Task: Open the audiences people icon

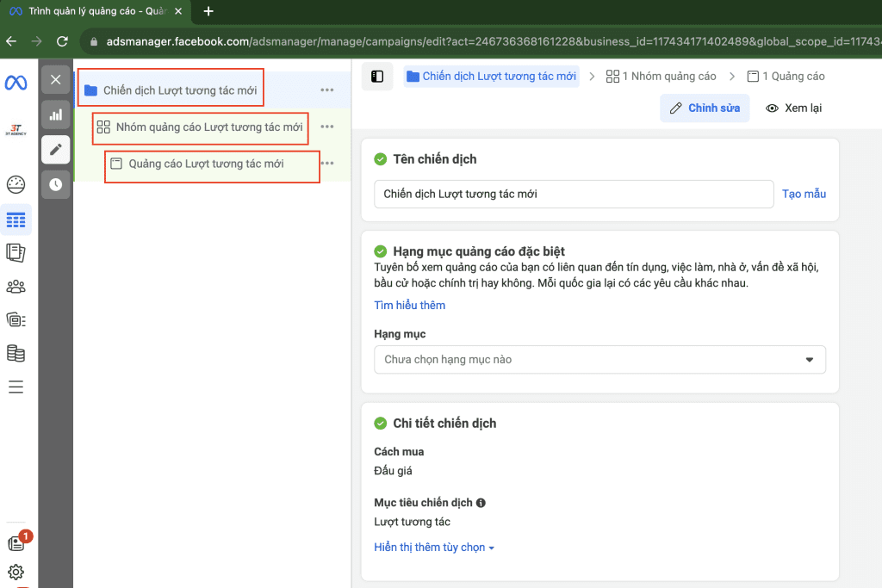Action: click(x=16, y=287)
